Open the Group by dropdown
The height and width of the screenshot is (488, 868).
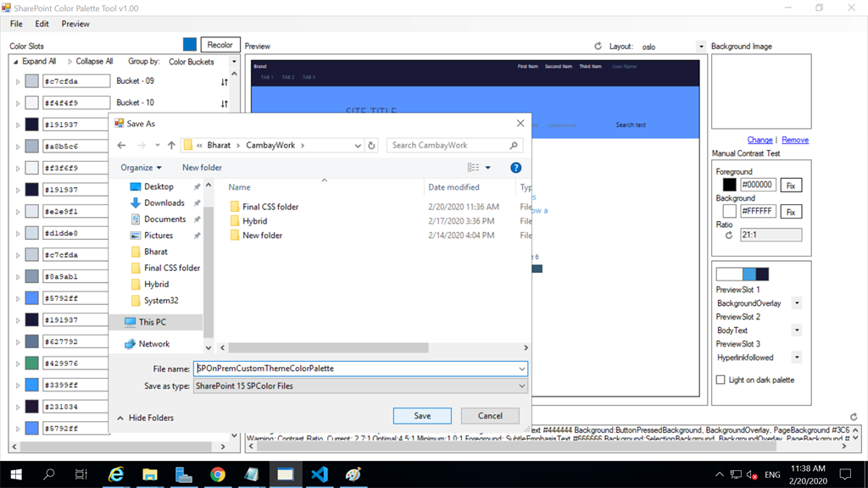(x=234, y=62)
